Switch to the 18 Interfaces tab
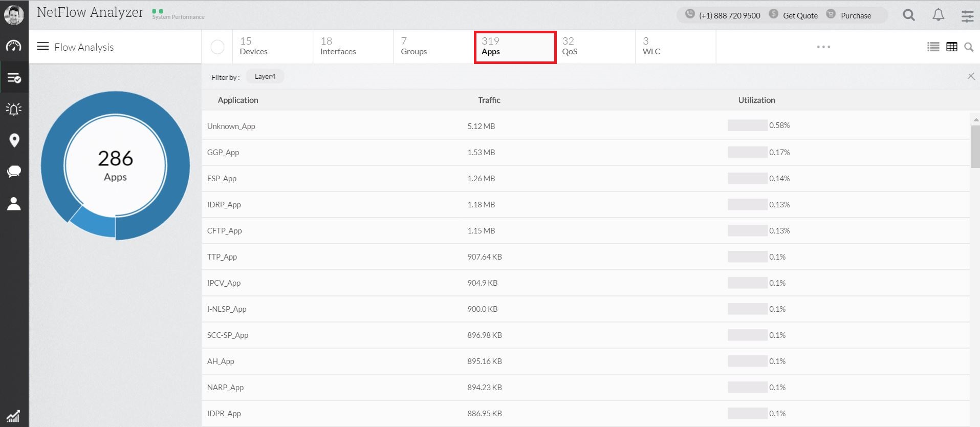This screenshot has width=980, height=427. point(338,46)
